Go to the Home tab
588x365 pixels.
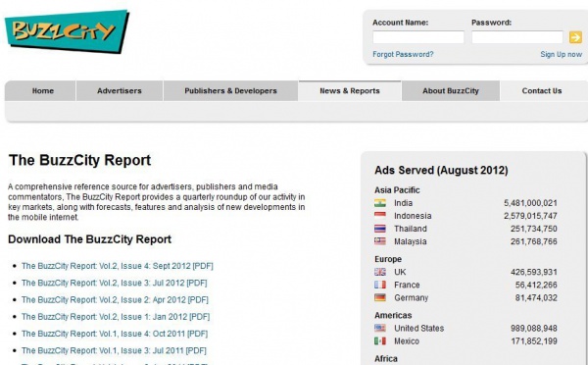click(40, 91)
